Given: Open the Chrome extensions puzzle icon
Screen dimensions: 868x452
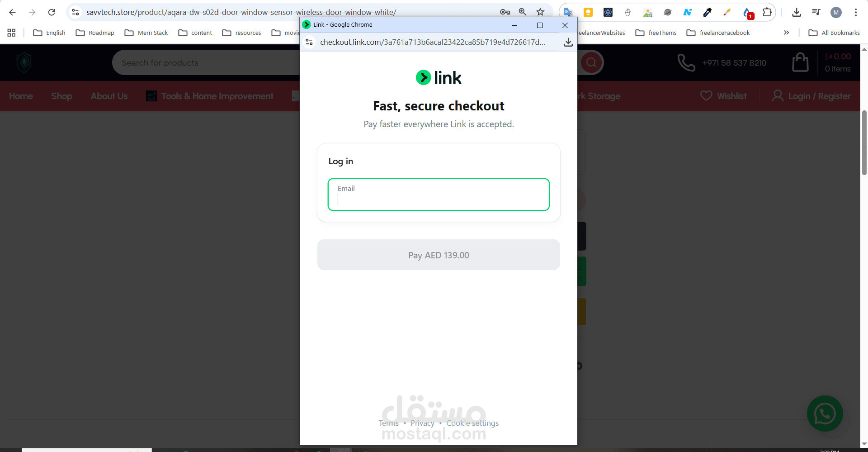Looking at the screenshot, I should point(767,12).
